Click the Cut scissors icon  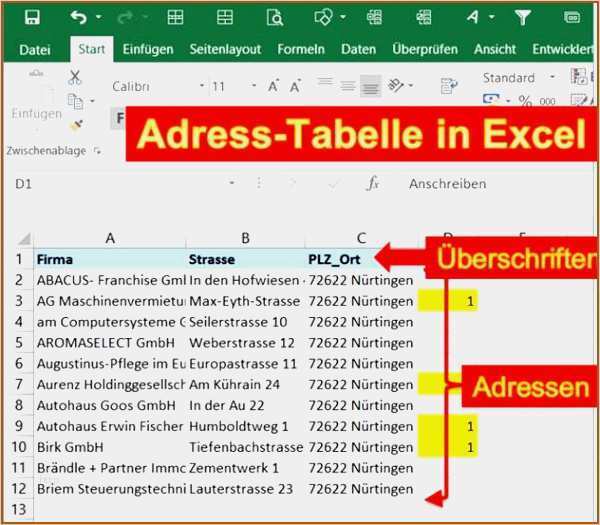[x=75, y=77]
